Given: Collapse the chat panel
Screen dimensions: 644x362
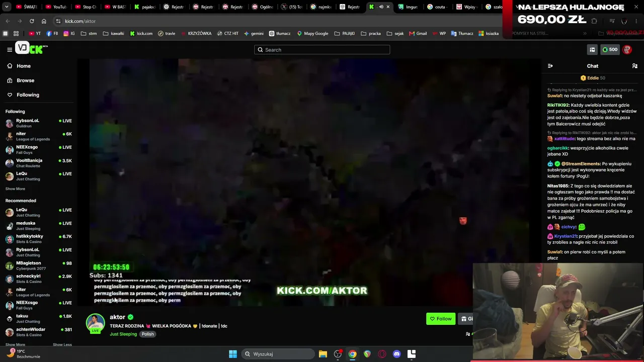Looking at the screenshot, I should tap(550, 66).
